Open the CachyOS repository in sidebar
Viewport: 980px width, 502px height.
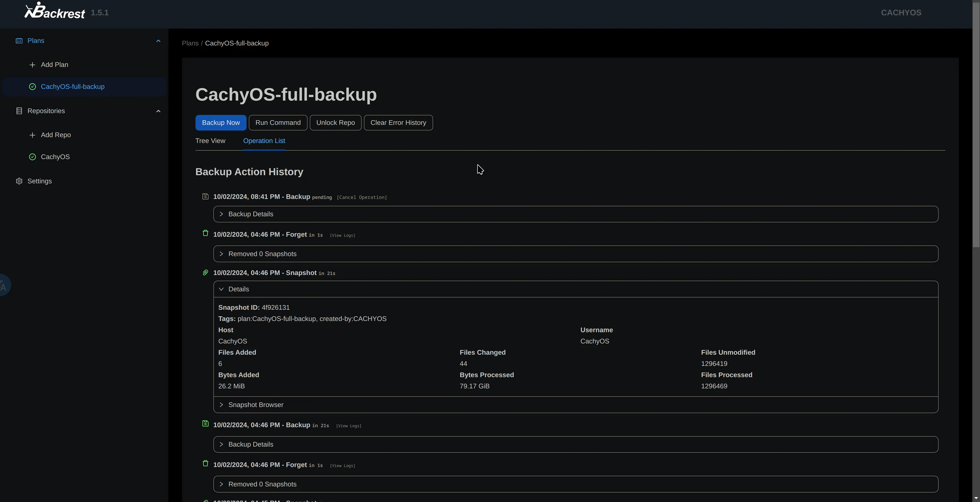tap(84, 157)
